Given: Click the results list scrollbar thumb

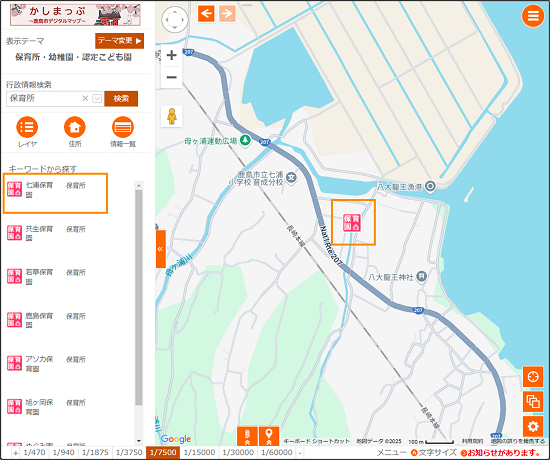Looking at the screenshot, I should click(139, 298).
